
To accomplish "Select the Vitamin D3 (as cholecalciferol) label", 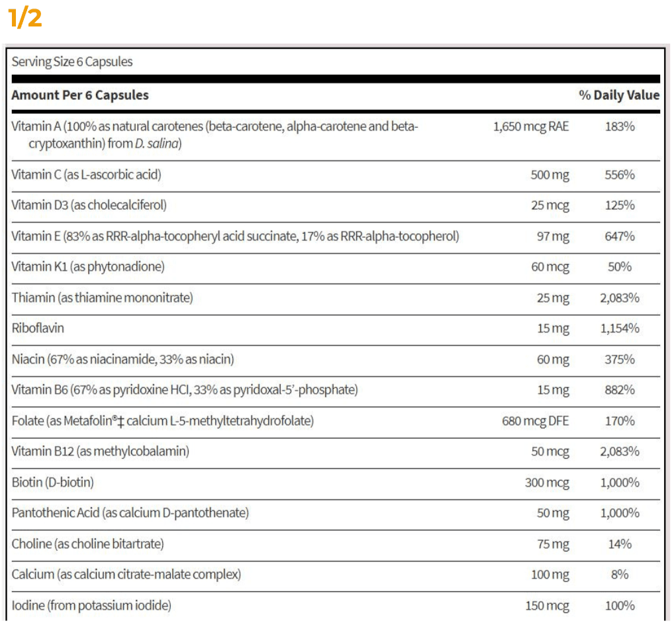I will point(89,205).
